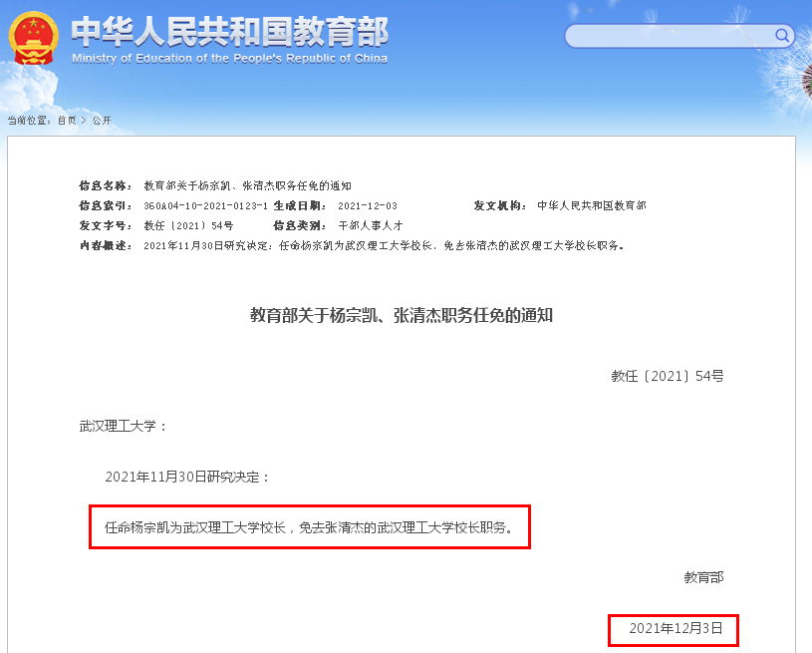The height and width of the screenshot is (653, 812).
Task: Click the national emblem logo
Action: 33,38
